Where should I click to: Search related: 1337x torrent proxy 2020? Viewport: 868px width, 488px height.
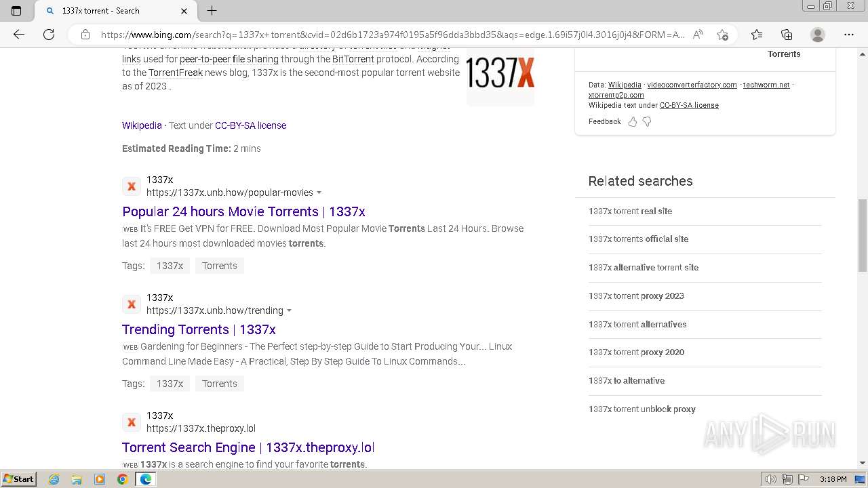636,352
